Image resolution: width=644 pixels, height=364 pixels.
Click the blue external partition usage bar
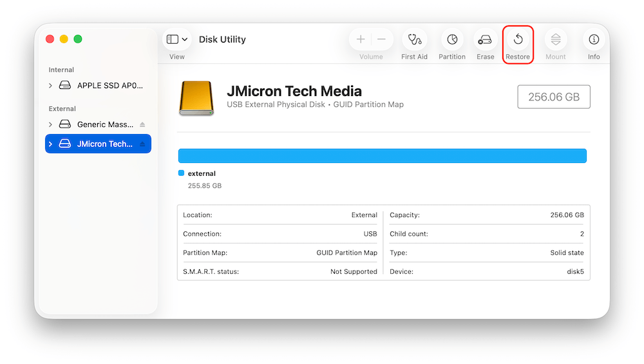pyautogui.click(x=382, y=156)
